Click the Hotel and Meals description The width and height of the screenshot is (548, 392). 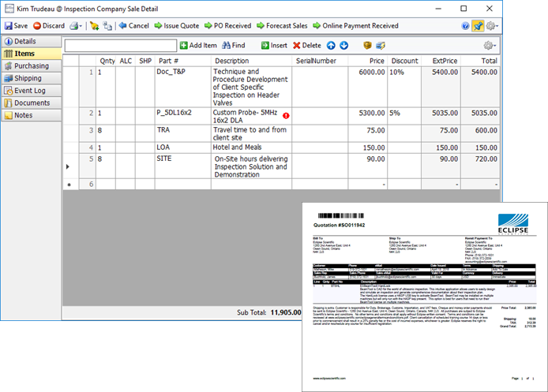click(251, 147)
